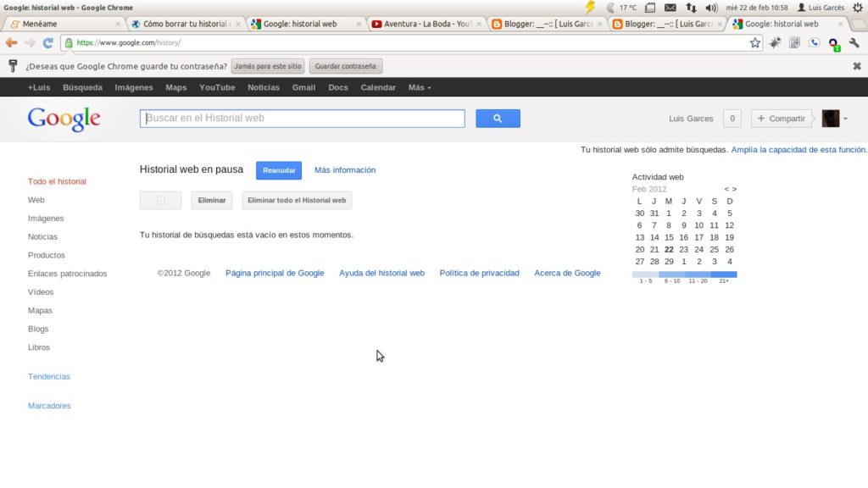Image resolution: width=868 pixels, height=488 pixels.
Task: Click the 1 - 5 activity legend swatch
Action: pyautogui.click(x=645, y=274)
